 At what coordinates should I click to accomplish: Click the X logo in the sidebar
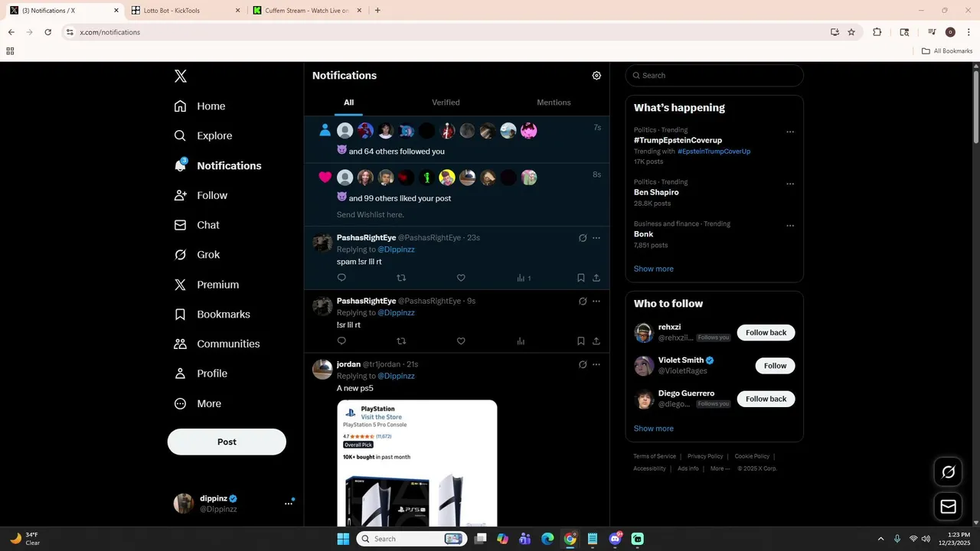[x=181, y=76]
